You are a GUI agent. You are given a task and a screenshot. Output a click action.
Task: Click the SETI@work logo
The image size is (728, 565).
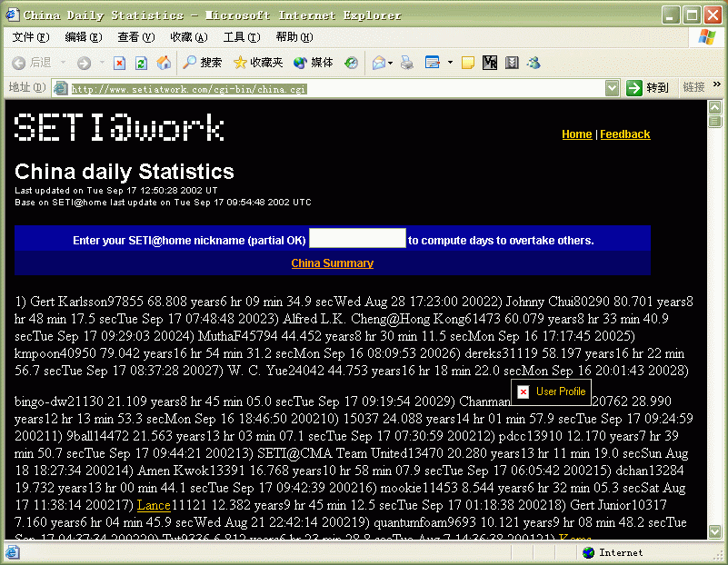119,127
